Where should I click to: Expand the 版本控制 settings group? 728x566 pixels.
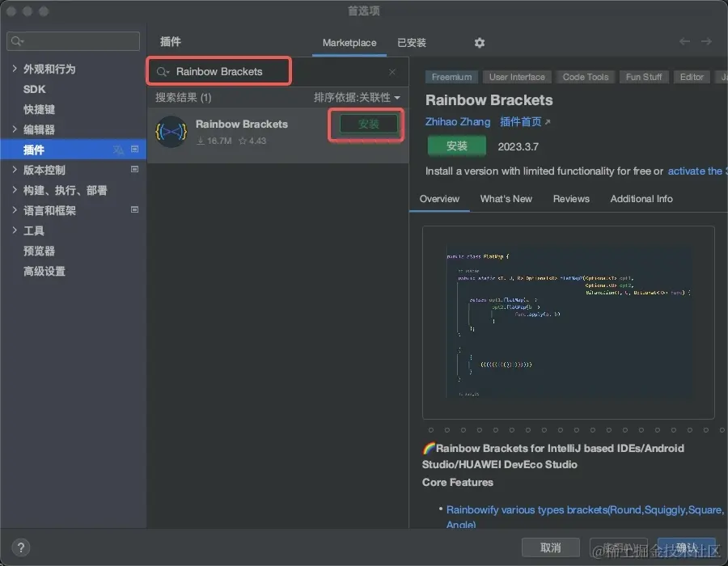tap(15, 169)
